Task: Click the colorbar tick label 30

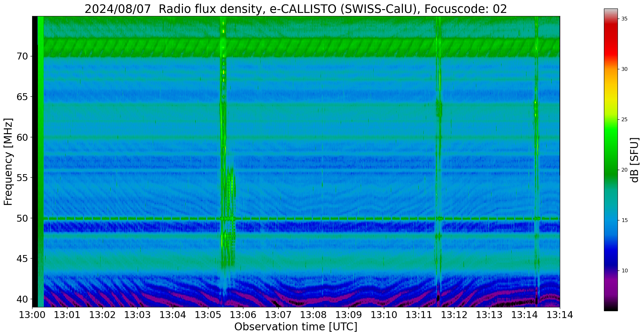Action: 624,69
